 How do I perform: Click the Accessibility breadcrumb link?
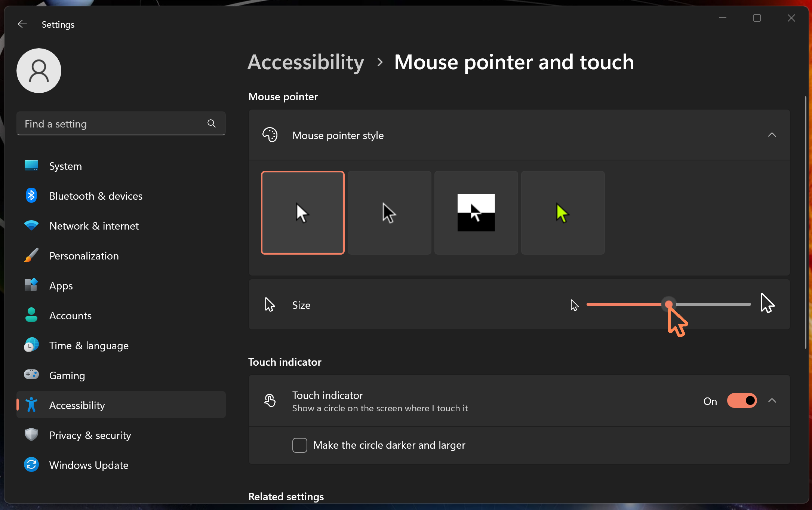click(x=305, y=62)
